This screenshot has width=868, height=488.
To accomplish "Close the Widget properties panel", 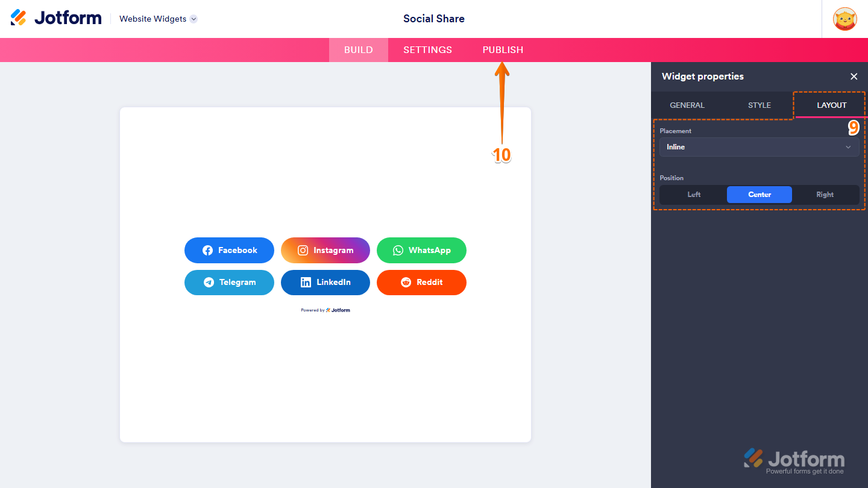I will pyautogui.click(x=854, y=77).
